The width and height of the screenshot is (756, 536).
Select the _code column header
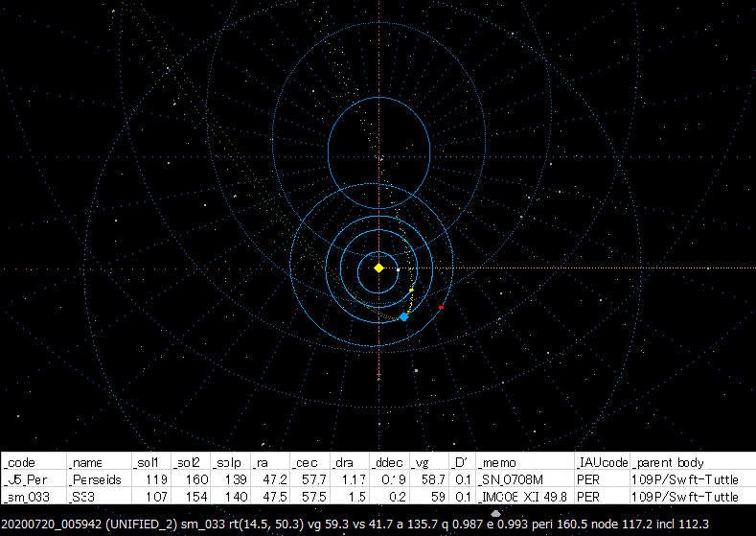coord(34,462)
